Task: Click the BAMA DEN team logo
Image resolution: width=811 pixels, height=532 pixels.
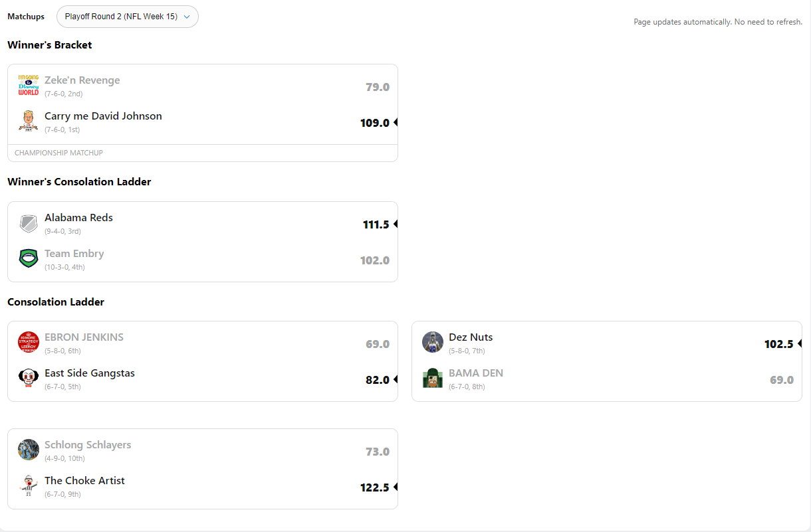Action: coord(433,378)
